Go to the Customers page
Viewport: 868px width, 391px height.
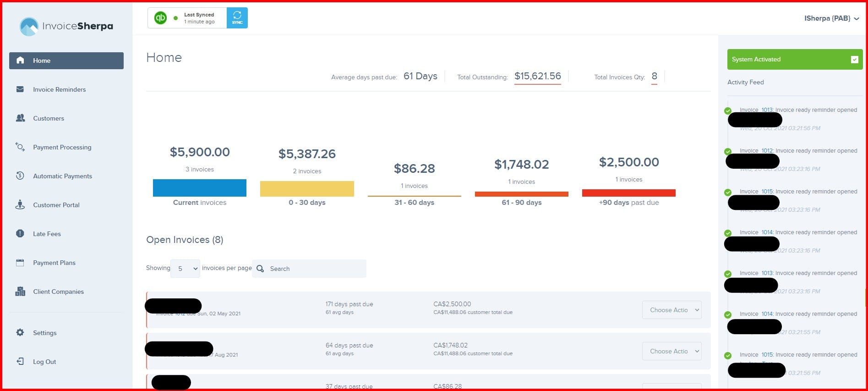[x=49, y=118]
